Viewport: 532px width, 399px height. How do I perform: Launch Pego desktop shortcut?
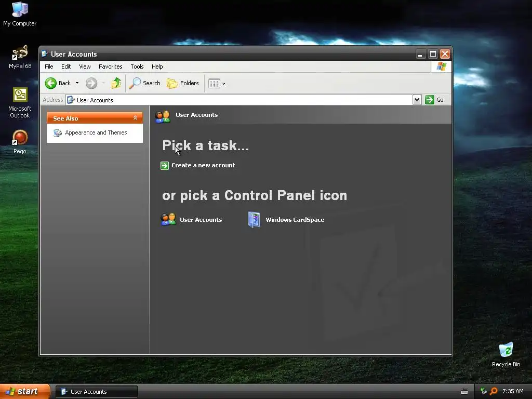[x=20, y=142]
